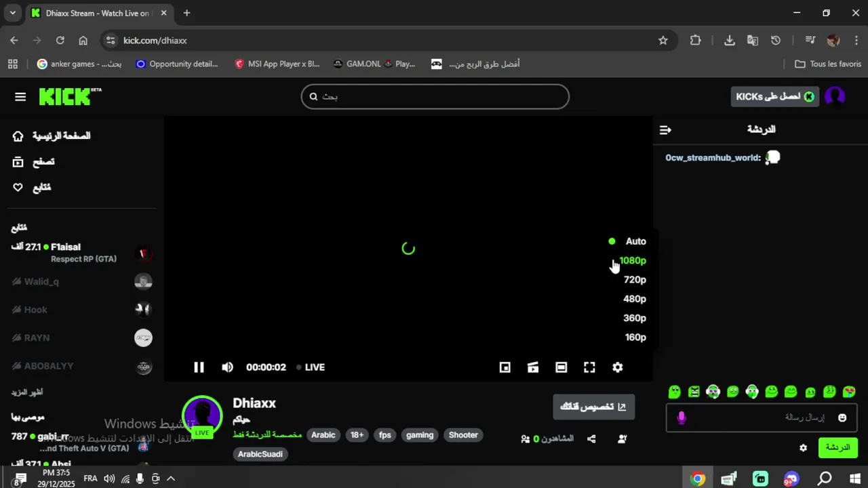Screen dimensions: 868x488
Task: Click the green chat send button
Action: [838, 448]
